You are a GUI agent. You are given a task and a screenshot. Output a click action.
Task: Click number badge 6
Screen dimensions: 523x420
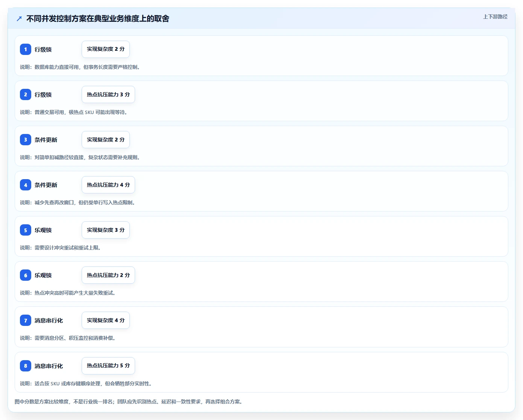pyautogui.click(x=26, y=275)
